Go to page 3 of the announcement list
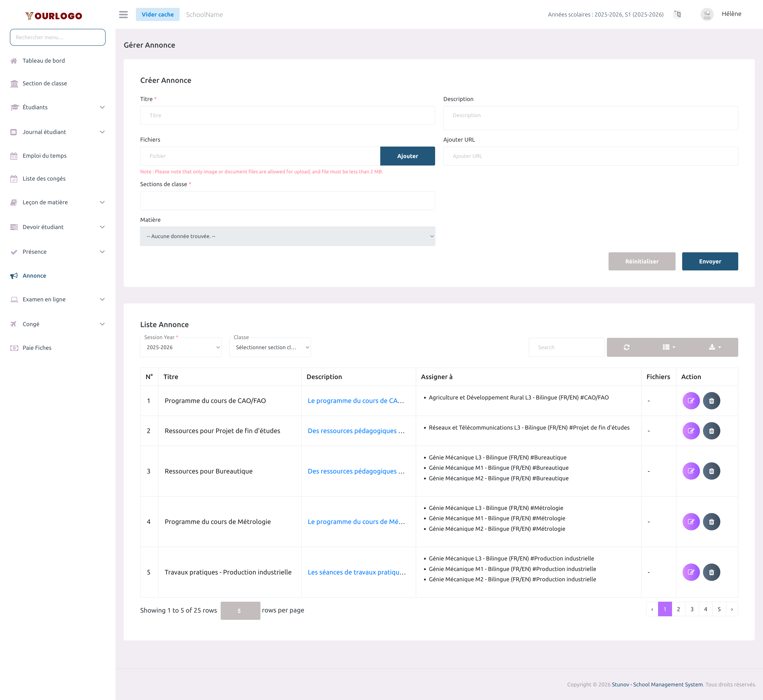 pos(692,609)
